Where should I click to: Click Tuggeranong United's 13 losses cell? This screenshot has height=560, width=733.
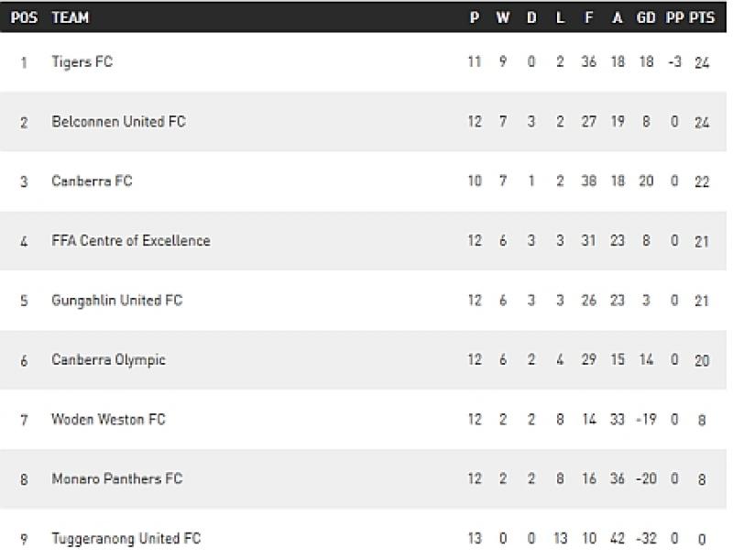click(560, 538)
